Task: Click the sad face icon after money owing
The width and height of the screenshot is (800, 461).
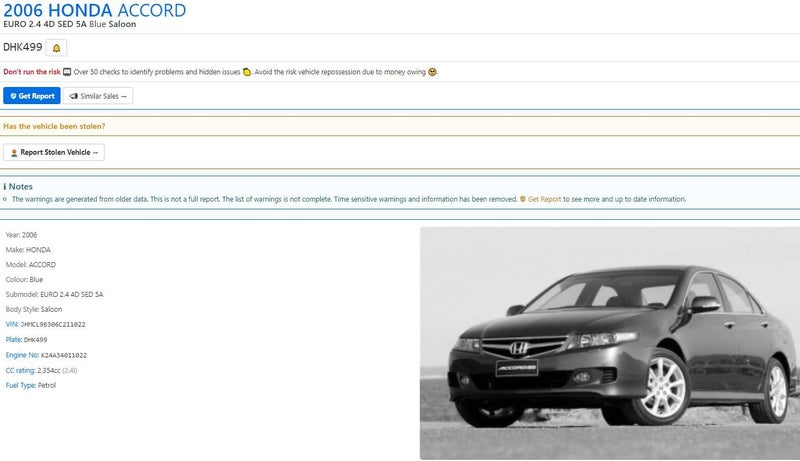Action: pos(432,72)
